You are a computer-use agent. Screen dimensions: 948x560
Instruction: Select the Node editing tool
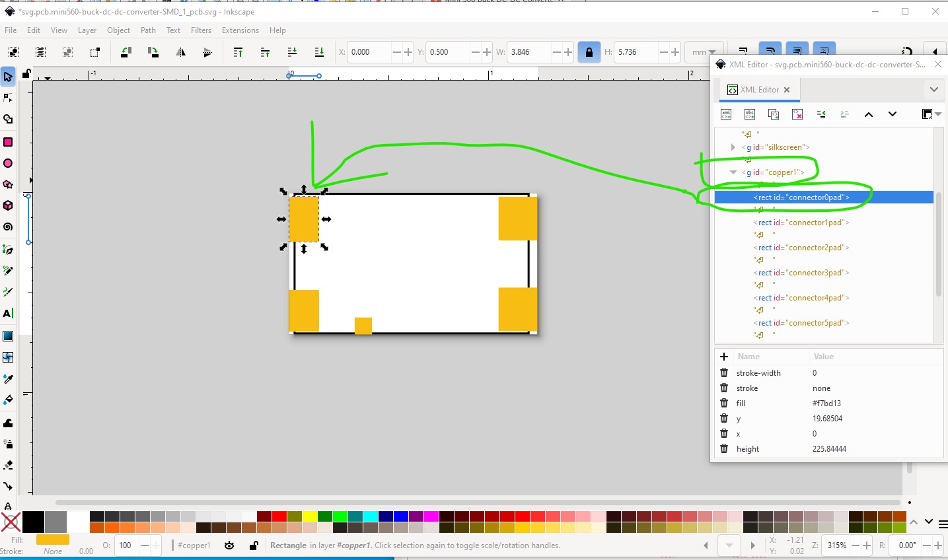pos(8,98)
